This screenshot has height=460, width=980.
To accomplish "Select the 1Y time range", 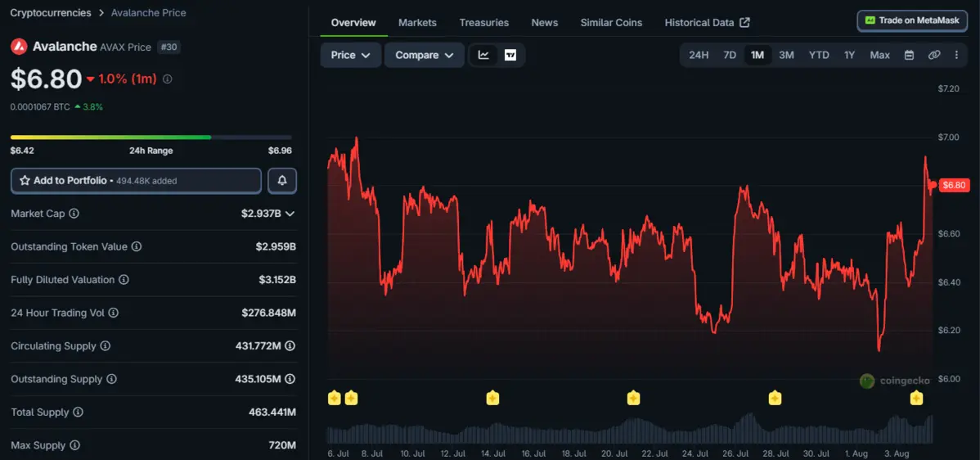I will point(849,55).
